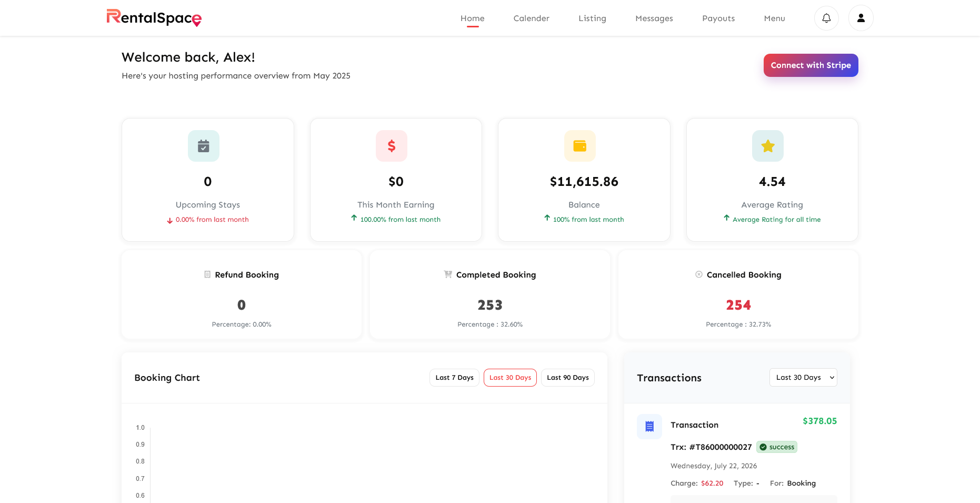This screenshot has height=503, width=980.
Task: Click the $62.20 charge value
Action: pyautogui.click(x=712, y=484)
